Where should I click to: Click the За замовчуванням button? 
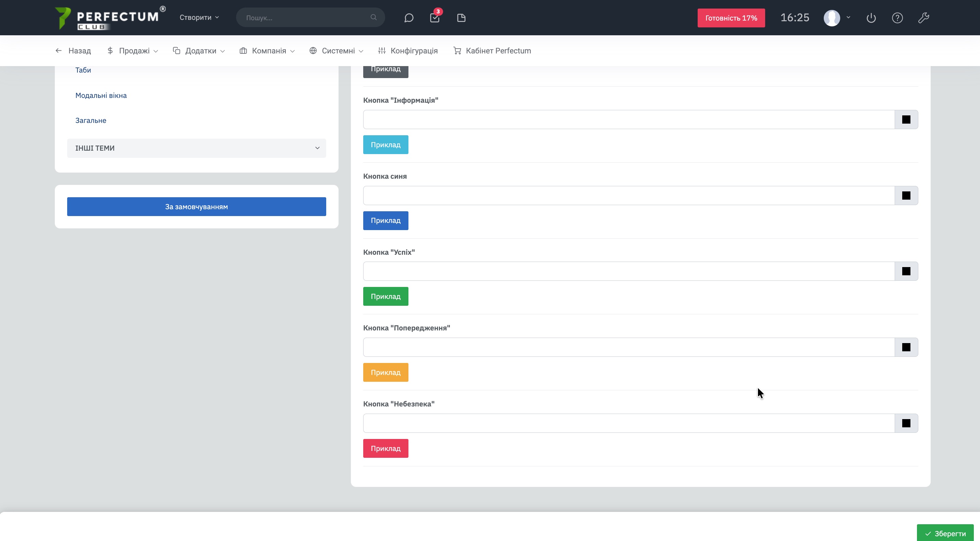[x=196, y=206]
